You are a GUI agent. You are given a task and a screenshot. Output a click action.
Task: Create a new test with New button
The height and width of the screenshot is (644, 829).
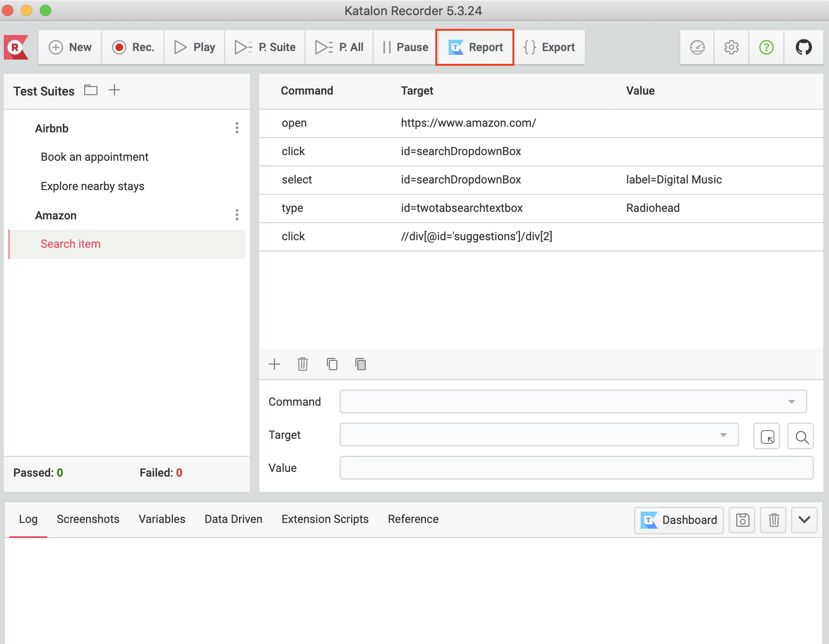[70, 47]
